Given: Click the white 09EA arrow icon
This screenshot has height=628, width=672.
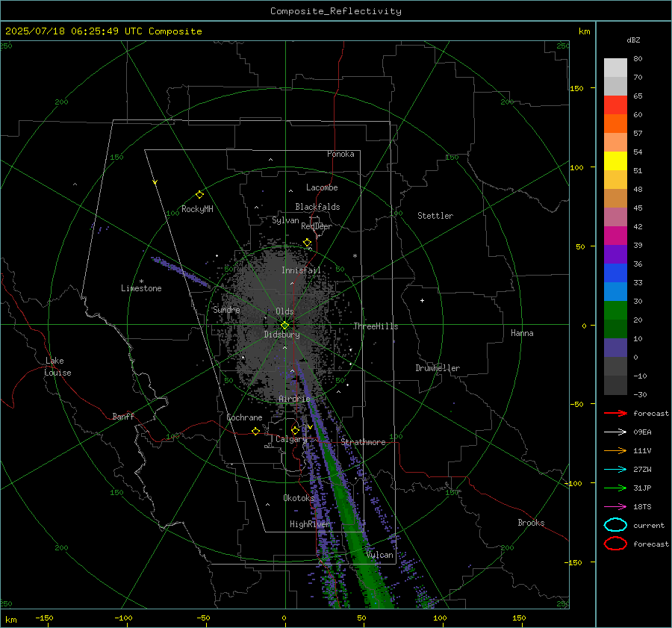Looking at the screenshot, I should click(x=615, y=432).
